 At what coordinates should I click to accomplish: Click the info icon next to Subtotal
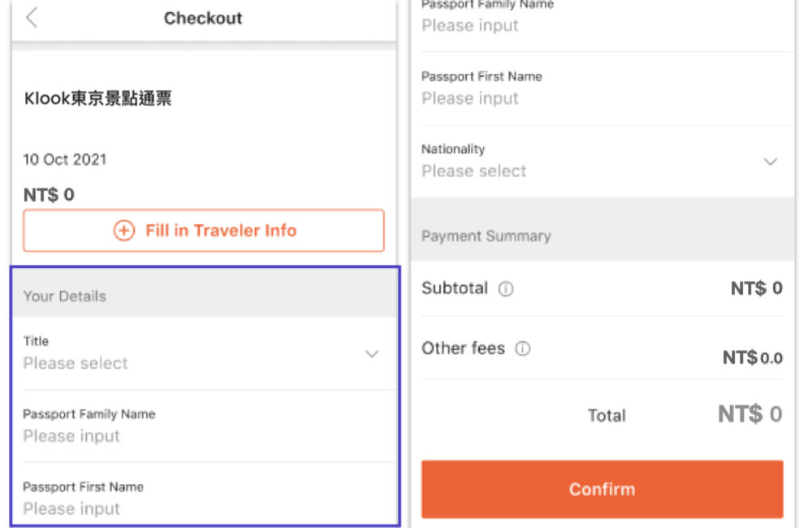pyautogui.click(x=506, y=289)
